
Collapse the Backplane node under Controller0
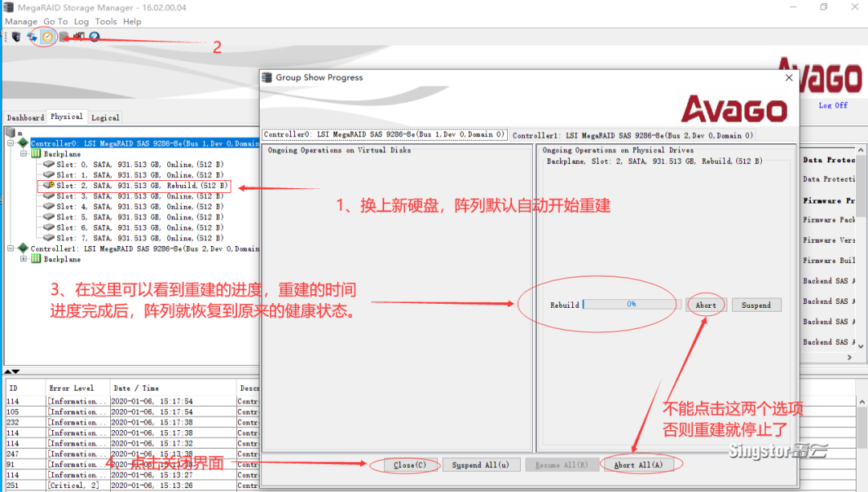coord(24,154)
